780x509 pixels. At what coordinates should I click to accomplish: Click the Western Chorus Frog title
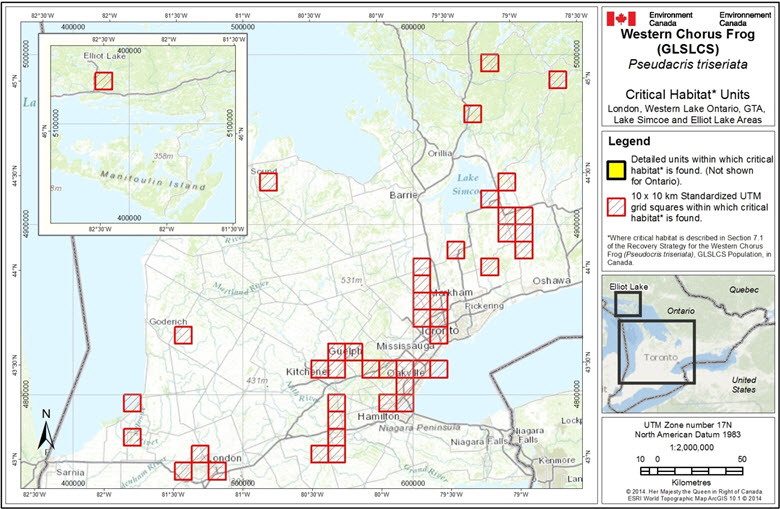[689, 33]
